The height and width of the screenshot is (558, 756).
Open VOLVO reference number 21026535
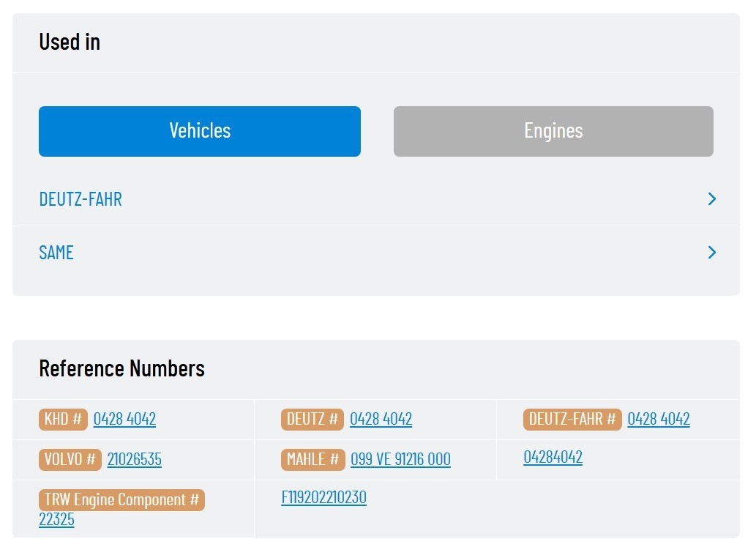click(135, 459)
